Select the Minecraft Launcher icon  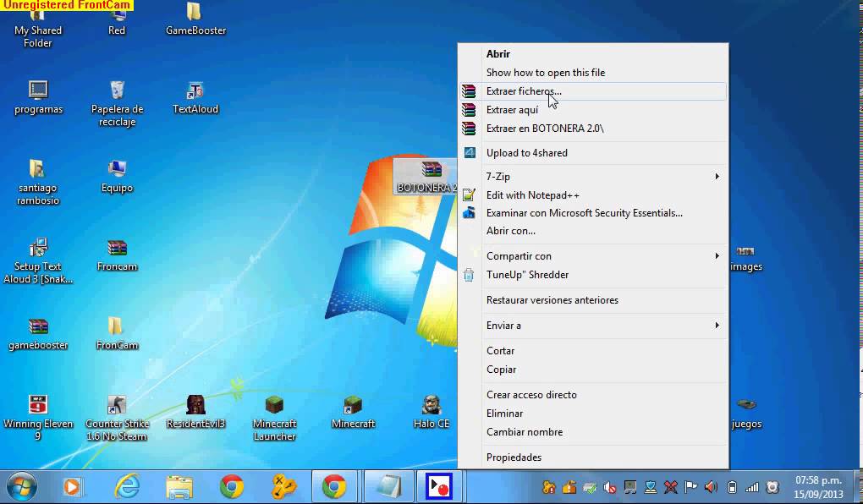point(274,418)
